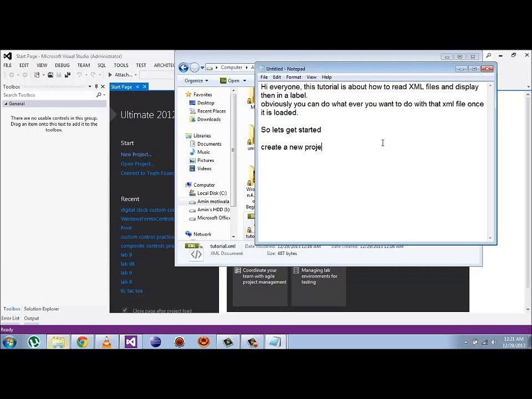Screen dimensions: 532x399
Task: Open the Coordinate your team with agile tile
Action: 260,286
